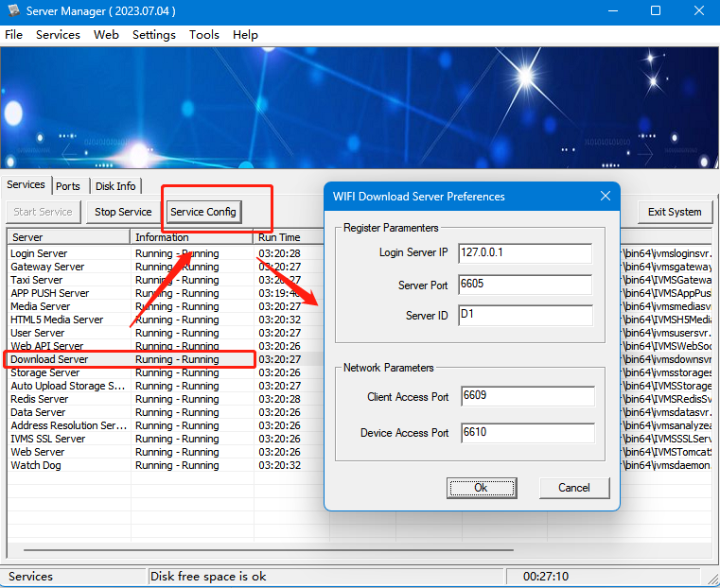The width and height of the screenshot is (720, 588).
Task: Open the Settings menu
Action: [154, 35]
